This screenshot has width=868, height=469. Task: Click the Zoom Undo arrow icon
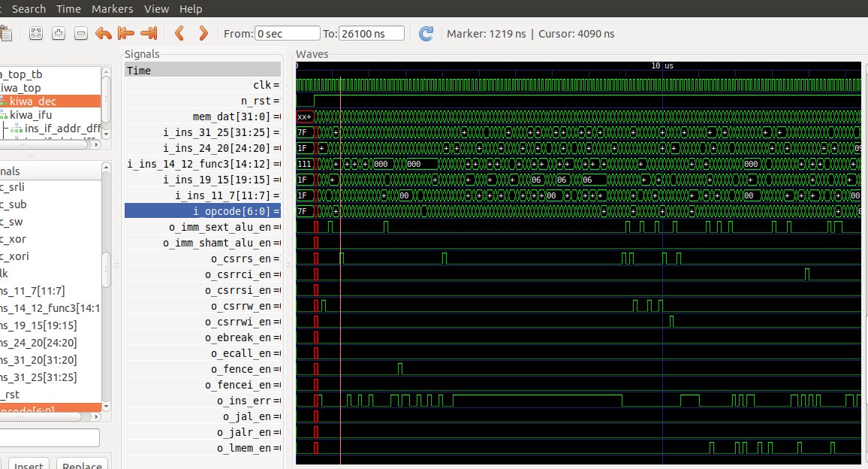pyautogui.click(x=104, y=33)
